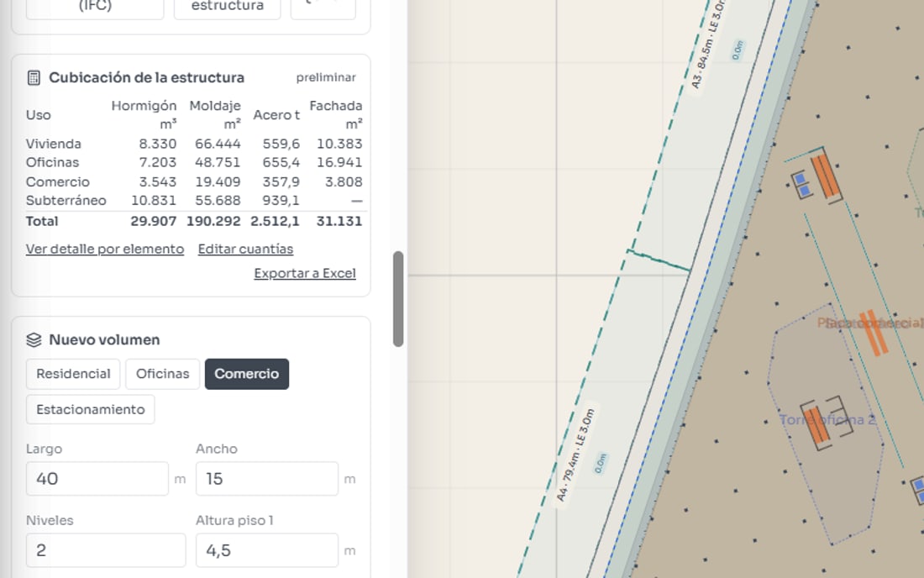Click the Niveles field containing 2
The image size is (924, 578).
click(x=106, y=550)
